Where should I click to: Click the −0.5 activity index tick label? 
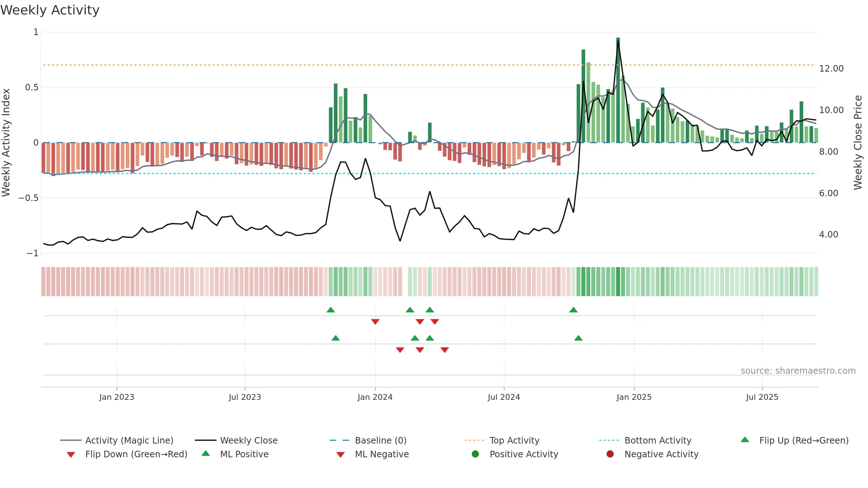[29, 198]
